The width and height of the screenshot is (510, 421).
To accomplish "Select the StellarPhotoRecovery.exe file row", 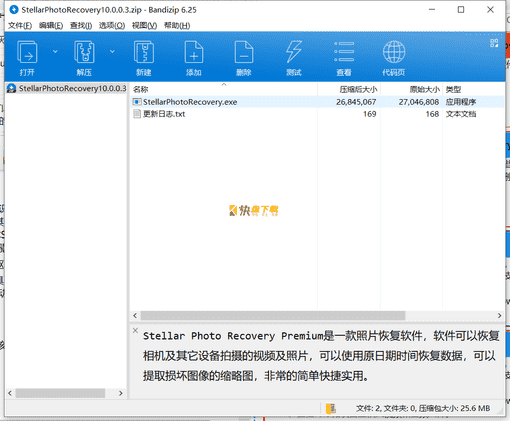I will point(317,102).
